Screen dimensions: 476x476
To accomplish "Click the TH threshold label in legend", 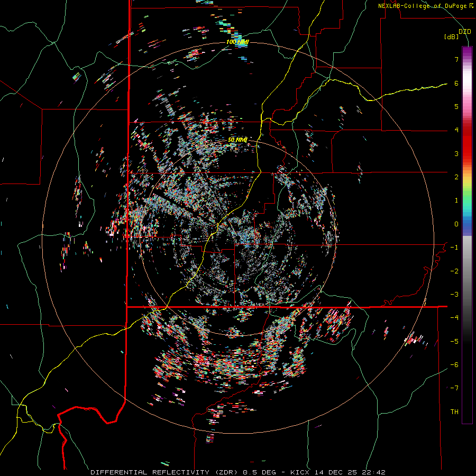I will coord(454,411).
